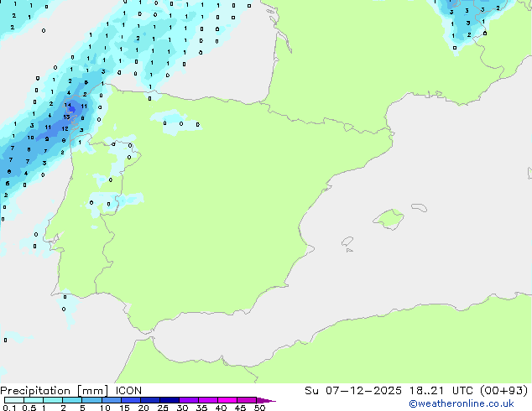Click the 'Precipitation [mm]' title text

[55, 391]
